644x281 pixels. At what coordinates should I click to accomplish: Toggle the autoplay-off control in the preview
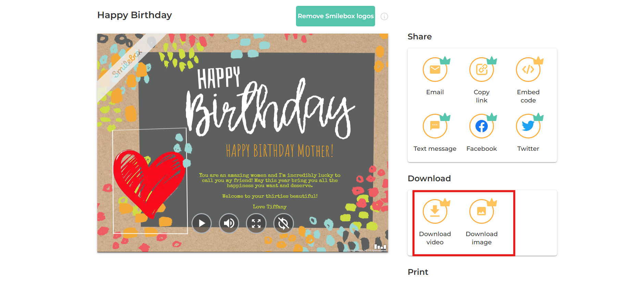click(284, 223)
